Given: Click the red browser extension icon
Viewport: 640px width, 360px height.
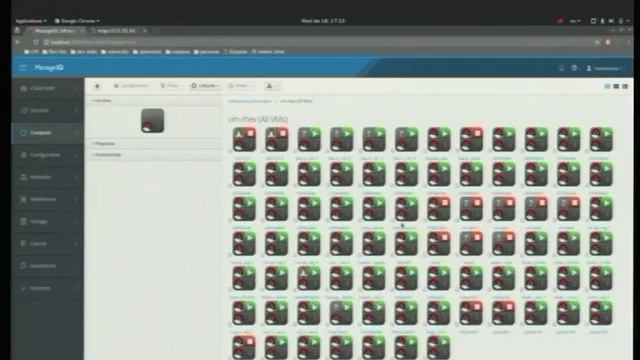Looking at the screenshot, I should (x=608, y=42).
